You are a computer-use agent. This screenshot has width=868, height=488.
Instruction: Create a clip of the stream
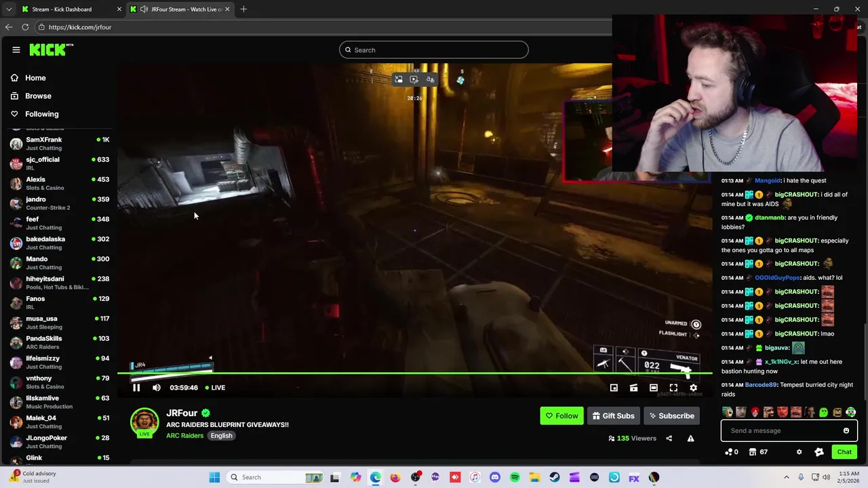pos(633,388)
